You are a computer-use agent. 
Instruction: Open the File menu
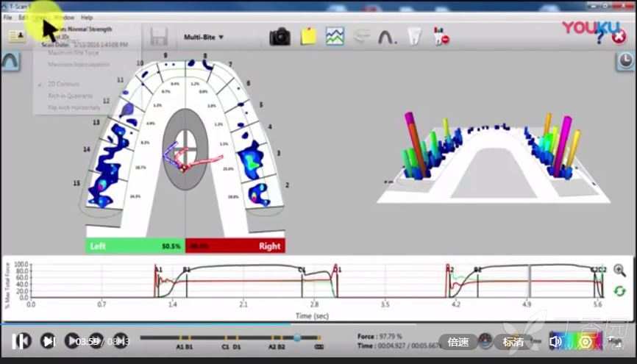[x=7, y=17]
